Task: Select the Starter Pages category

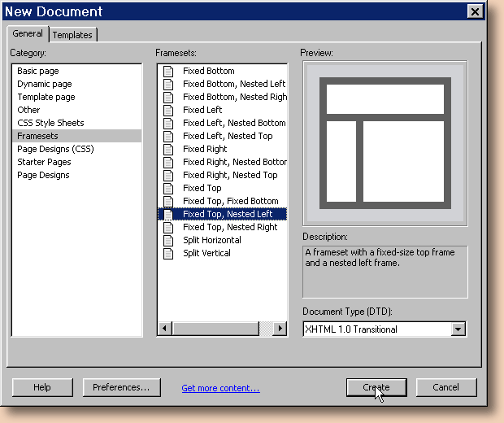Action: point(46,162)
